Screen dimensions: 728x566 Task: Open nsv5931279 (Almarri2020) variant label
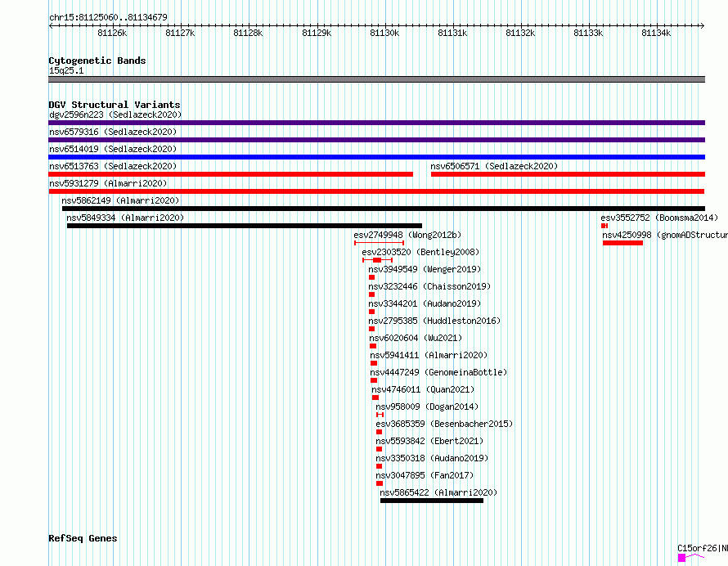pos(108,183)
